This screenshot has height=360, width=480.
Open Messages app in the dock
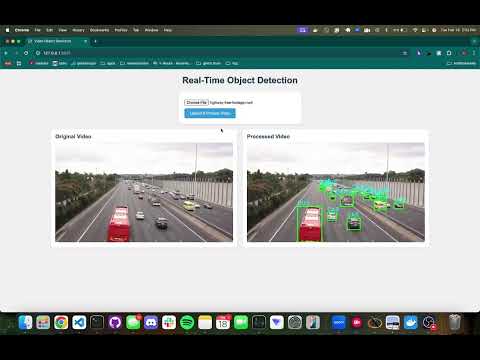133,322
